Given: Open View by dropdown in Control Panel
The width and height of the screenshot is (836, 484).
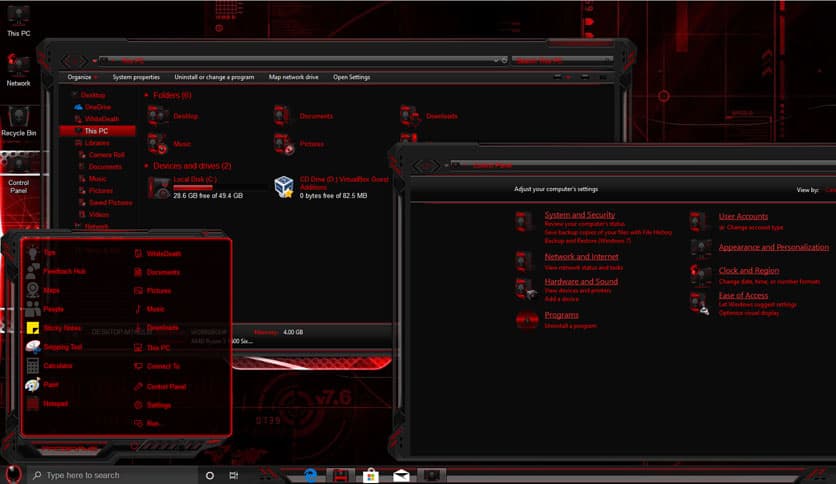Looking at the screenshot, I should 830,190.
